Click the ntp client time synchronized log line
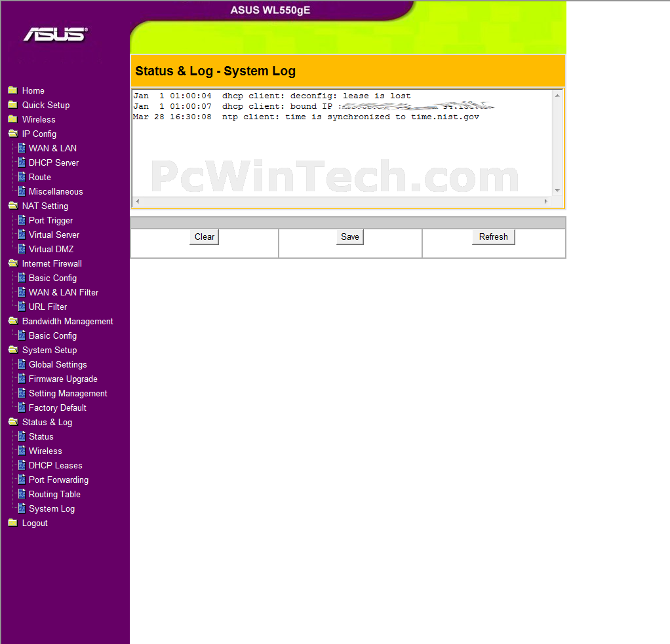Image resolution: width=670 pixels, height=644 pixels. (x=306, y=117)
